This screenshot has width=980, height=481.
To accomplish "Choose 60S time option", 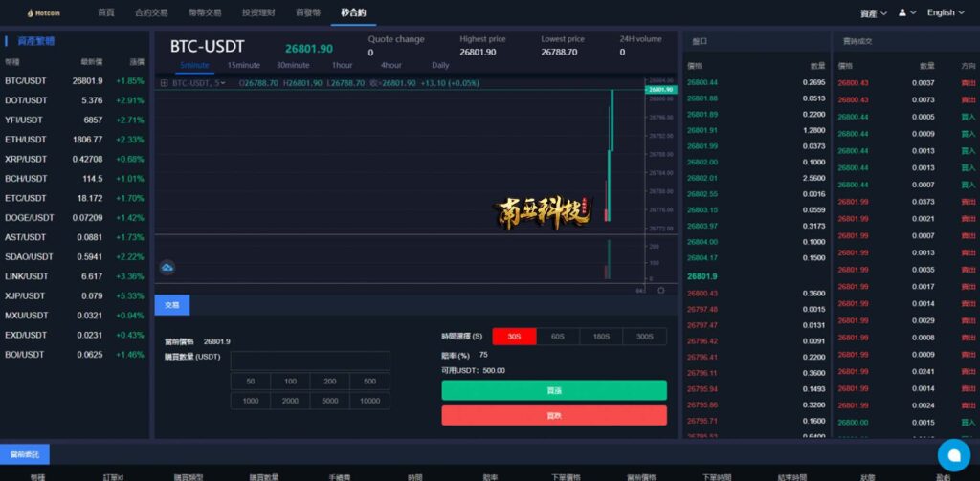I will click(x=558, y=336).
